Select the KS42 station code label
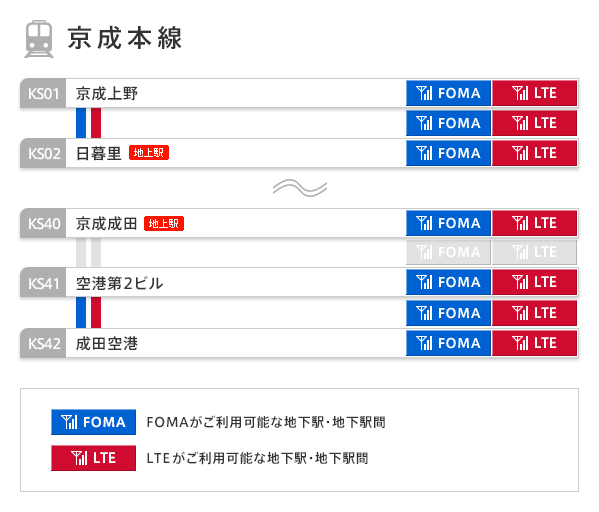 [43, 343]
